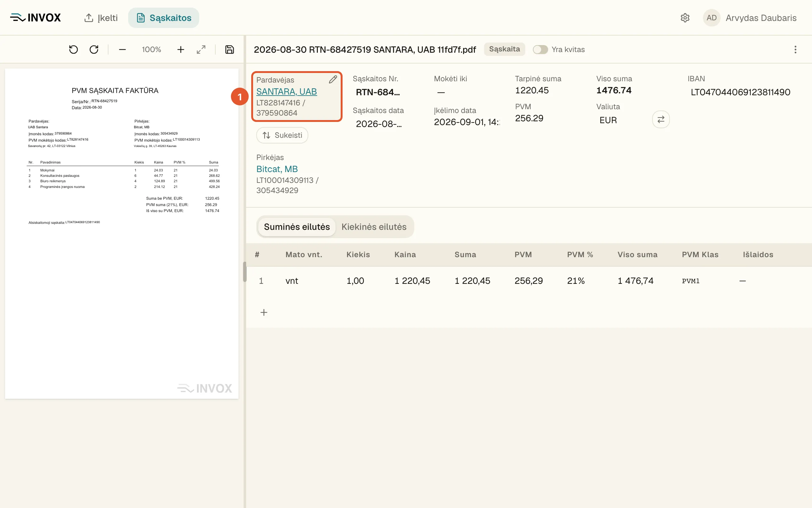Click the vnt unit cell
The image size is (812, 508).
coord(291,281)
